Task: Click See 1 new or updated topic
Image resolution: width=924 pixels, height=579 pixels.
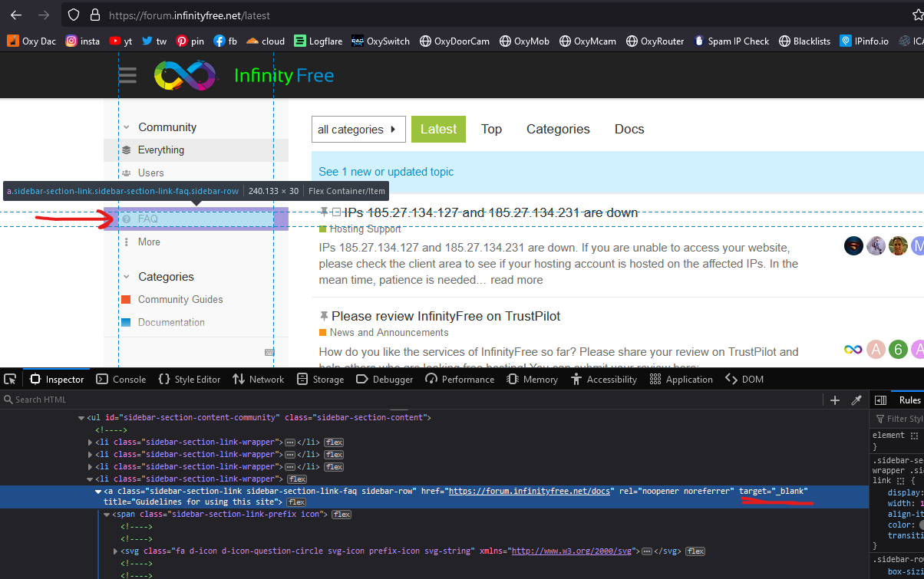Action: pos(386,172)
